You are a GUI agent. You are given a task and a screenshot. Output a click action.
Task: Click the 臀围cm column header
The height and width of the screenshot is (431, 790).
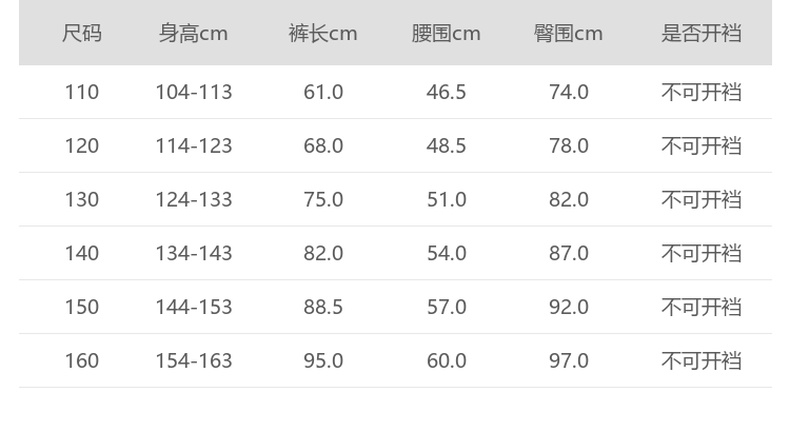pyautogui.click(x=568, y=34)
